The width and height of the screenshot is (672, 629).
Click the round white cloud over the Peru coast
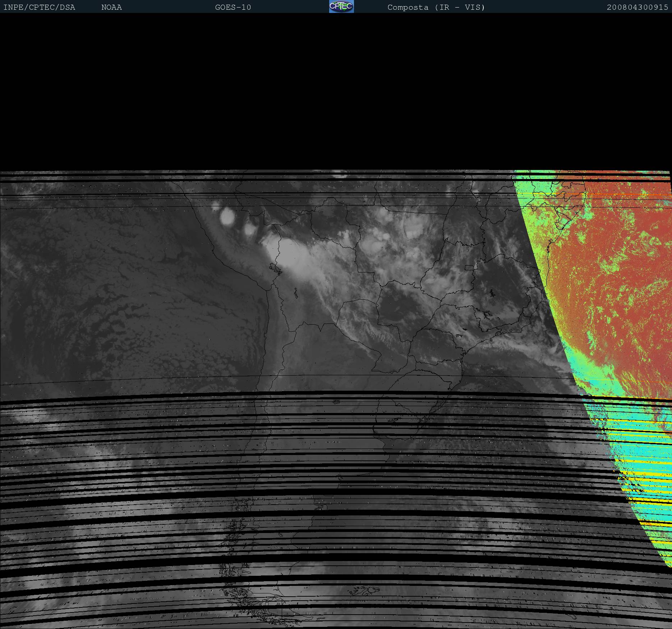tap(227, 216)
